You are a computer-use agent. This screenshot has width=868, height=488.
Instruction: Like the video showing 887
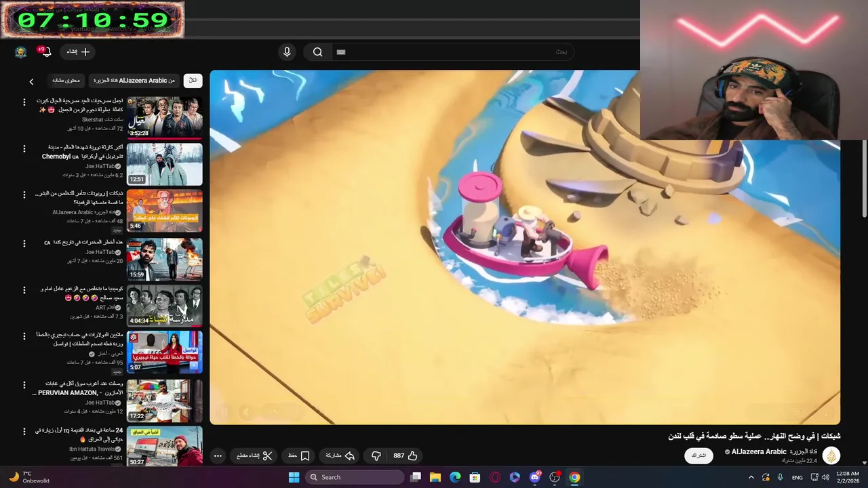point(406,455)
